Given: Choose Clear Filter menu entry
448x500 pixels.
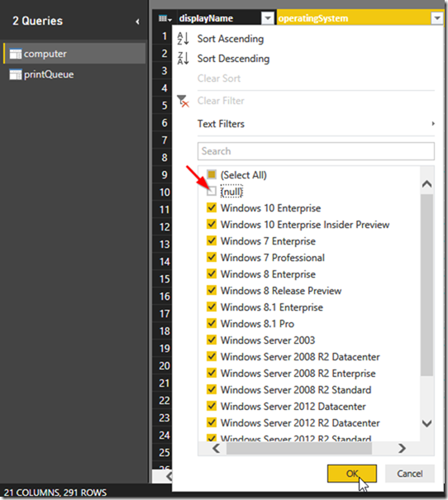Looking at the screenshot, I should pos(221,101).
